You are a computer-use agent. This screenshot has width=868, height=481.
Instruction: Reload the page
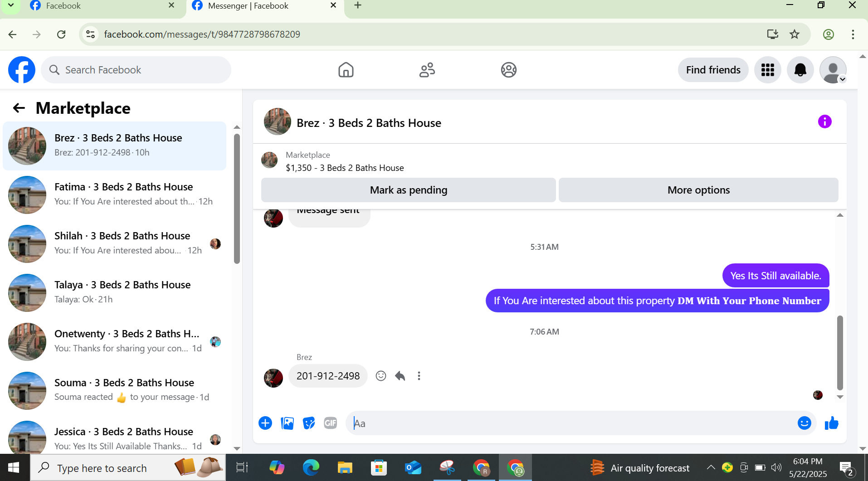61,34
